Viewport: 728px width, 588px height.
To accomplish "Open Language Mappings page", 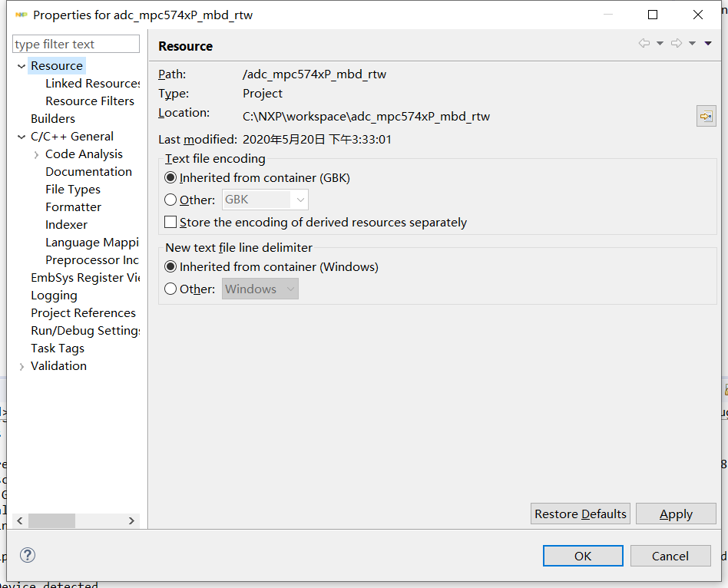I will pos(92,243).
